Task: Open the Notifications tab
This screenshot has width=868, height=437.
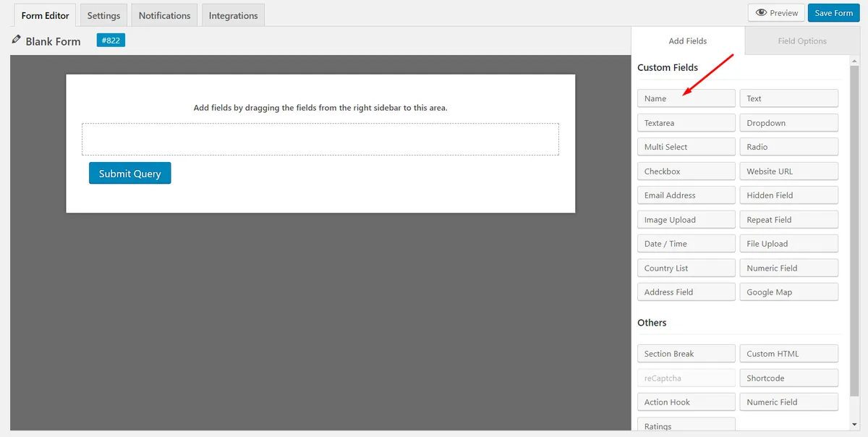Action: point(164,15)
